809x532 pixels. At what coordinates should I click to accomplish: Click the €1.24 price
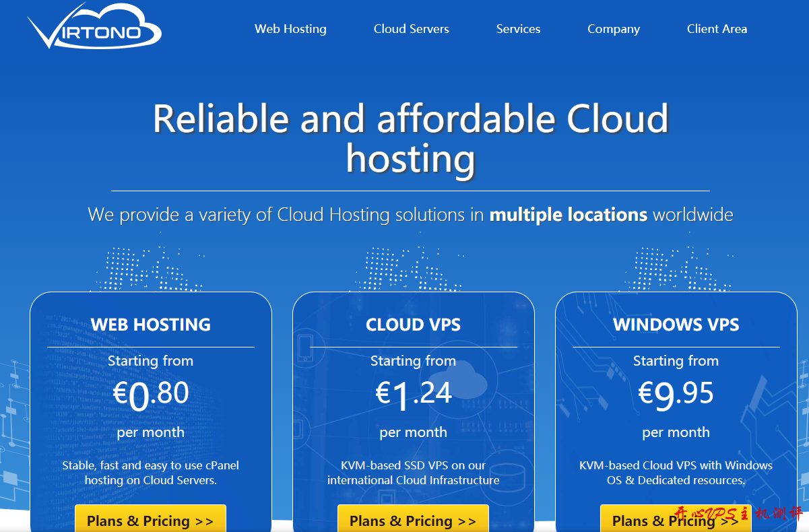[414, 395]
